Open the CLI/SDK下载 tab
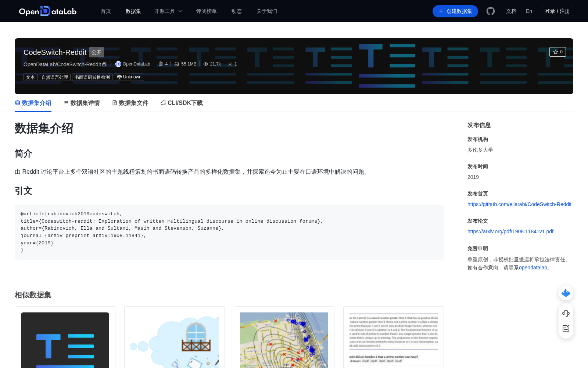 coord(182,103)
